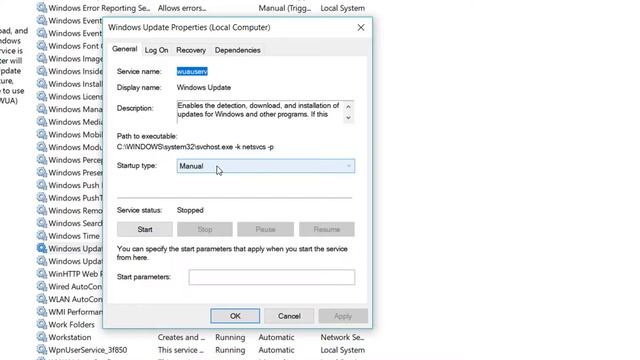Confirm the dialog with OK
Viewport: 640px width, 360px height.
coord(235,316)
